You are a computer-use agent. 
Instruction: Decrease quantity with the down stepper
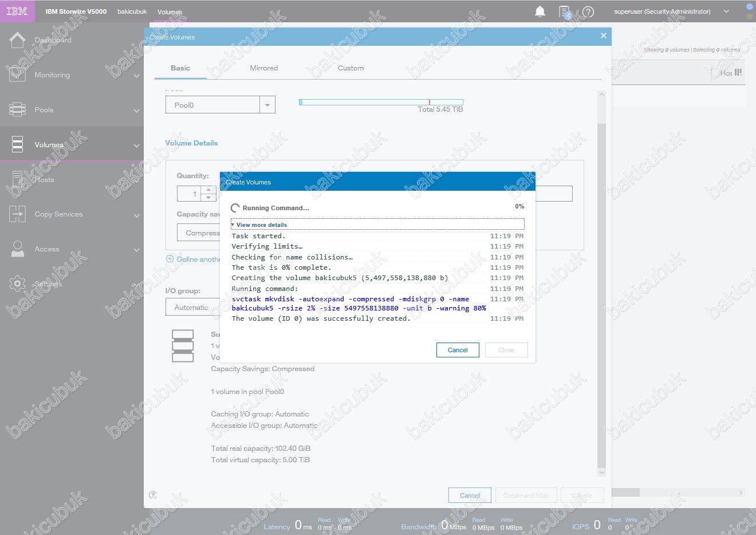tap(208, 198)
